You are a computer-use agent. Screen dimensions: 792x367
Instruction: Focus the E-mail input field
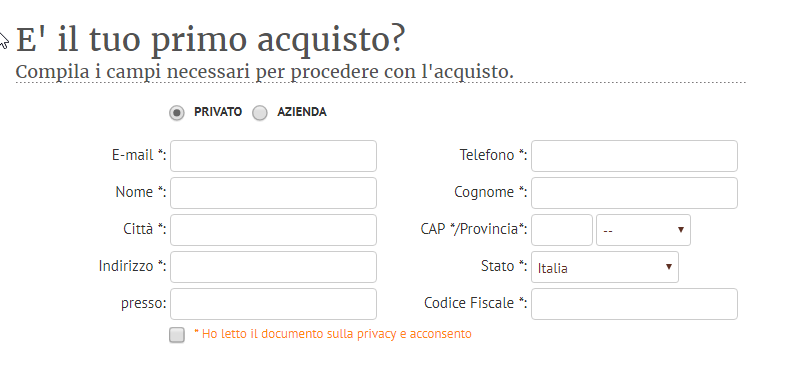[x=273, y=156]
